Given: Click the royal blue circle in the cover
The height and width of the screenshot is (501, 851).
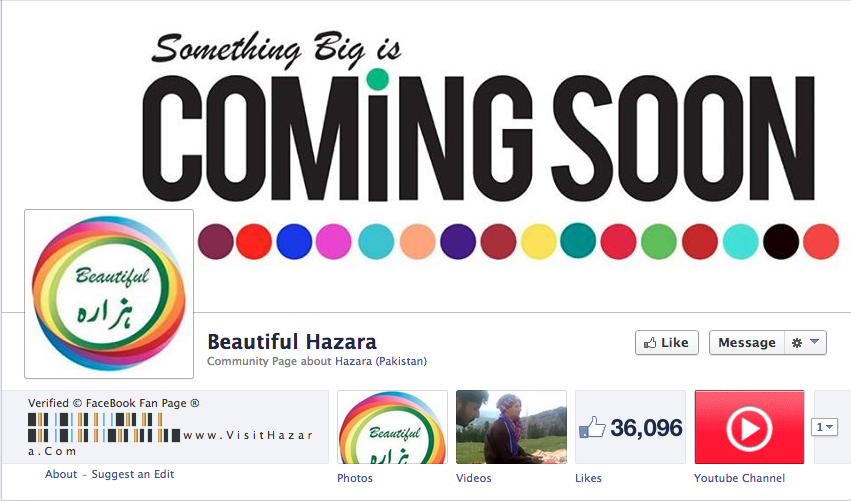Looking at the screenshot, I should tap(294, 242).
